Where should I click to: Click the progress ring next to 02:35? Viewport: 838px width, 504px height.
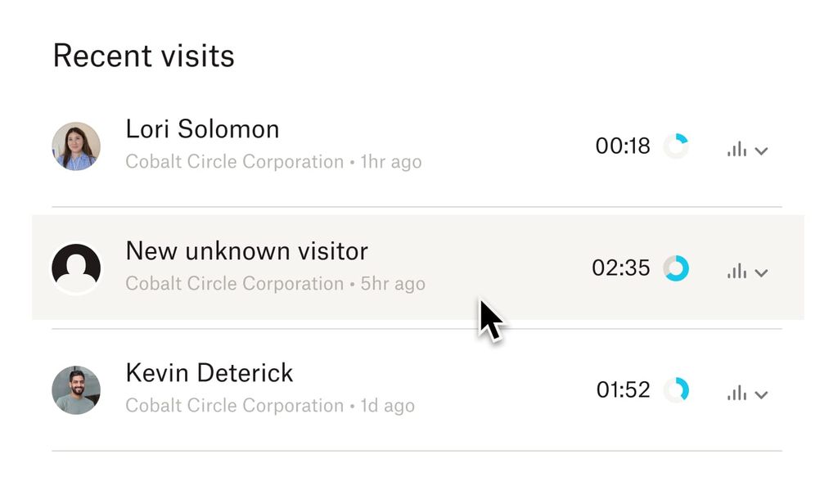click(676, 268)
